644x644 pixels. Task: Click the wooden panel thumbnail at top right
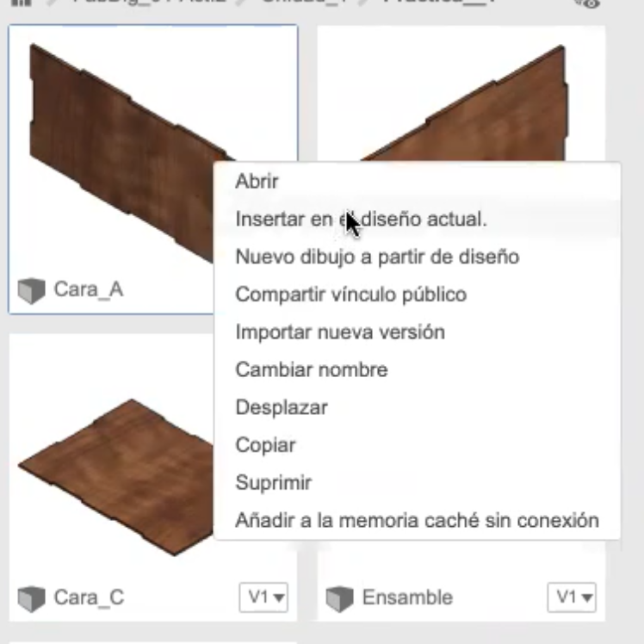(x=461, y=94)
